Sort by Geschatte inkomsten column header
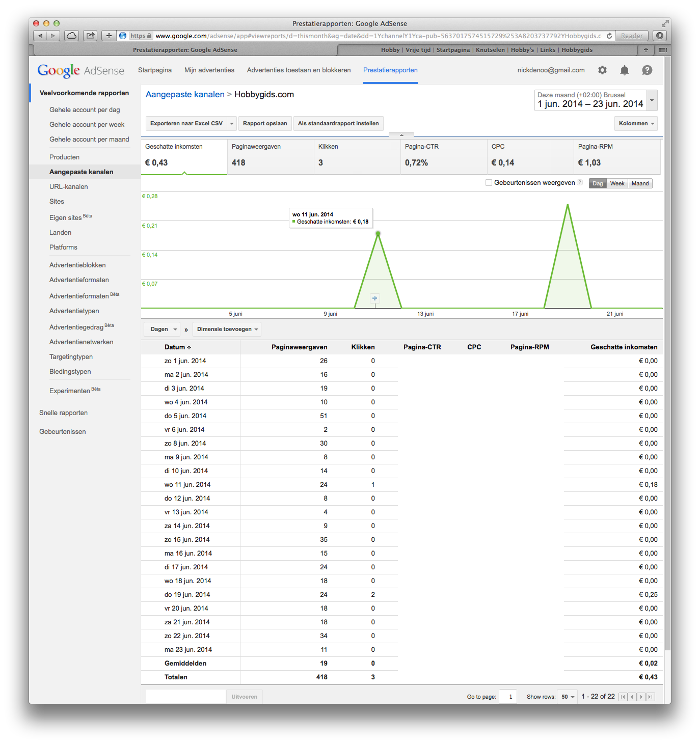This screenshot has width=700, height=744. pyautogui.click(x=624, y=347)
